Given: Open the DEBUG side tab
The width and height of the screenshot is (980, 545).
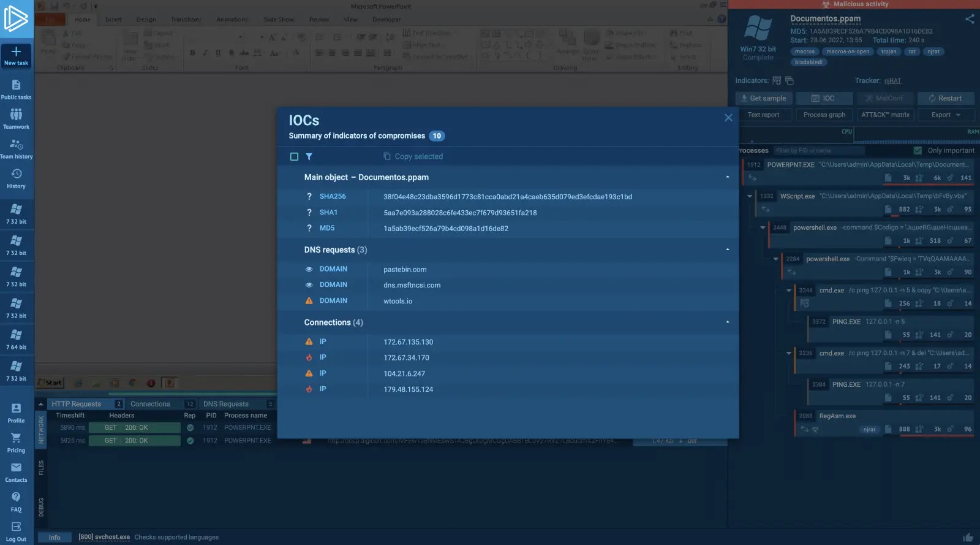Looking at the screenshot, I should (x=41, y=508).
